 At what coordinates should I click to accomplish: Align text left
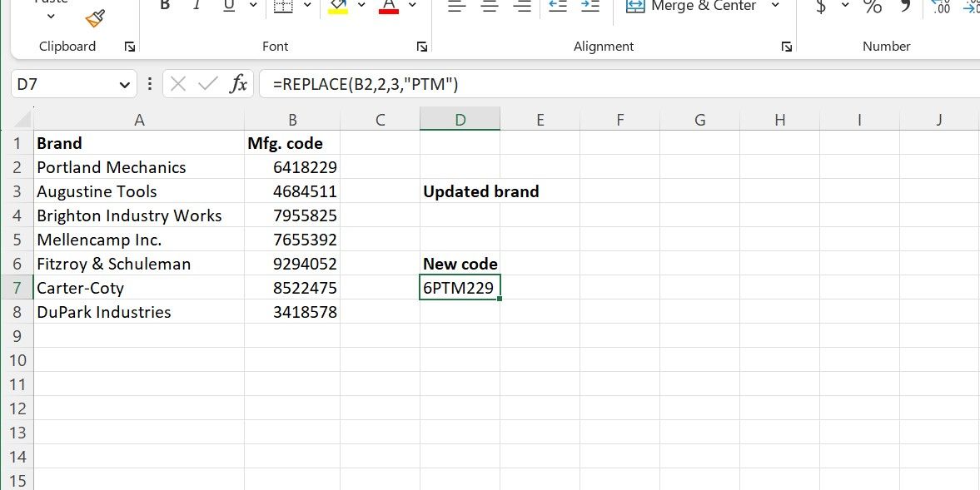457,6
